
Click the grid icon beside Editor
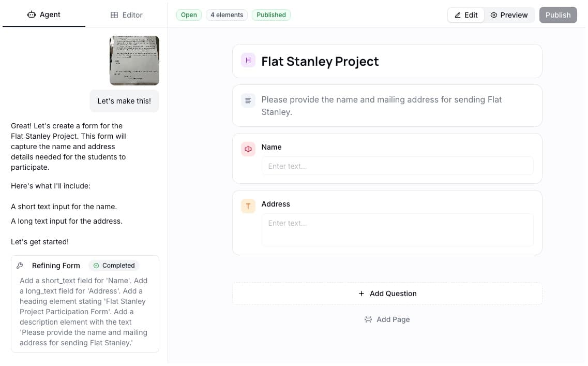113,14
